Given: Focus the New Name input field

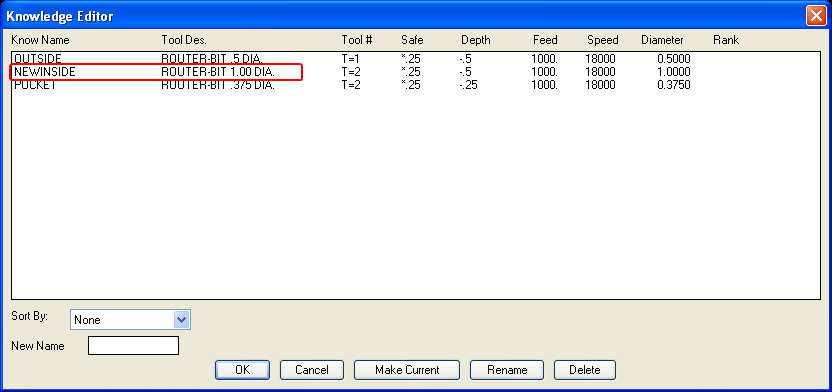Looking at the screenshot, I should [133, 345].
